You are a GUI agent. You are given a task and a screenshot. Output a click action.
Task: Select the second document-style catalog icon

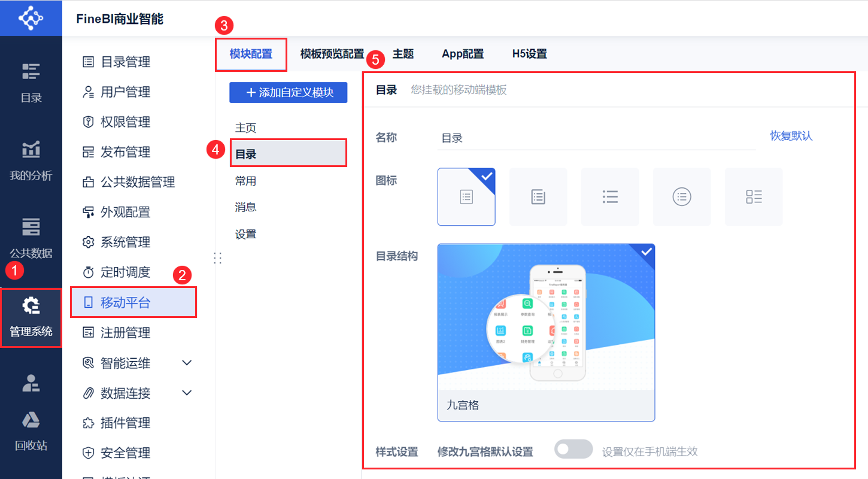(x=538, y=196)
